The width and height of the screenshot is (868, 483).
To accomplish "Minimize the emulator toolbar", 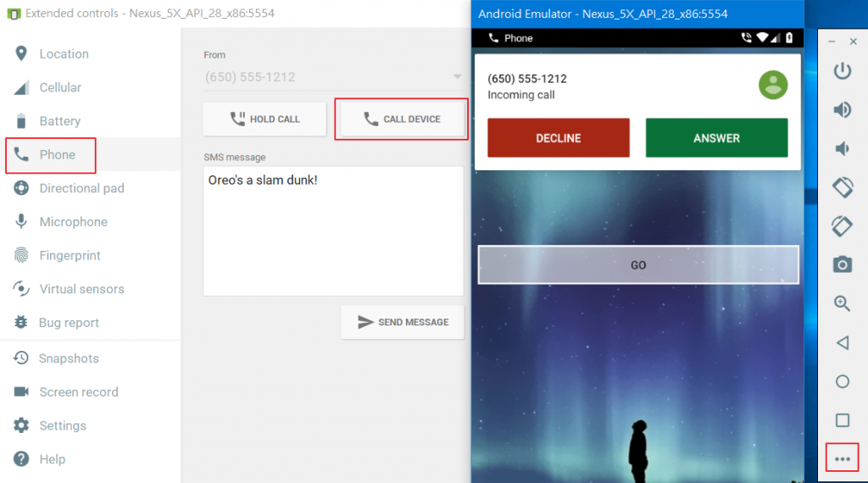I will tap(832, 42).
